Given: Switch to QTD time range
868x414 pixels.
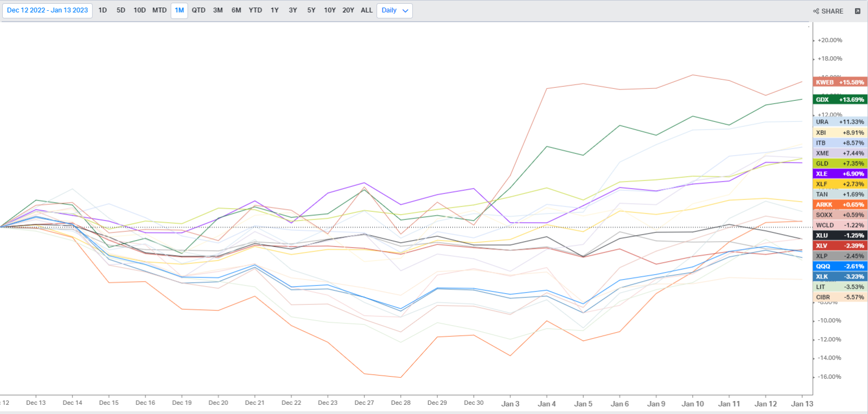Looking at the screenshot, I should (199, 10).
